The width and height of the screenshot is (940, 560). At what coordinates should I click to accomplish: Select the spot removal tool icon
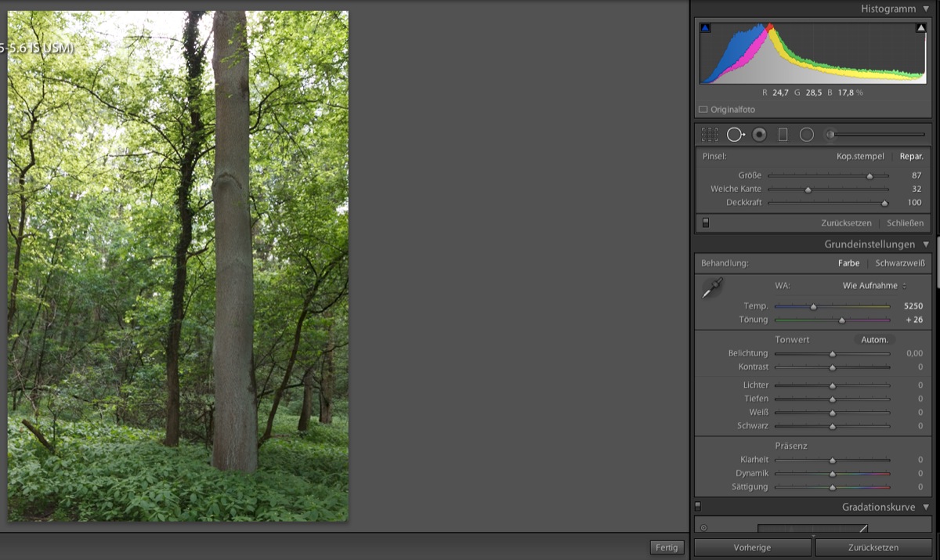pos(735,135)
